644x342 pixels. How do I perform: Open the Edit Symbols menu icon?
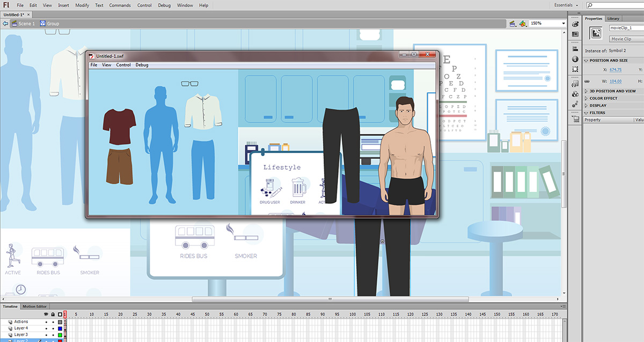(522, 24)
